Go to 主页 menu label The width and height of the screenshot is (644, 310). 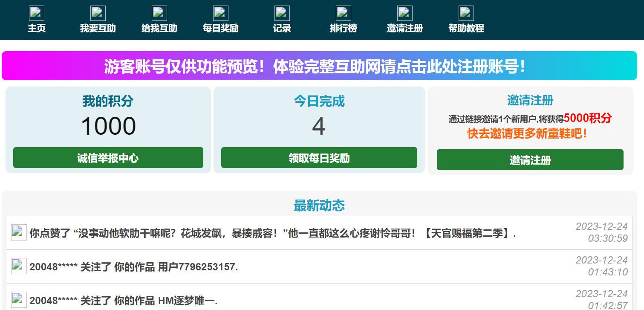click(37, 29)
